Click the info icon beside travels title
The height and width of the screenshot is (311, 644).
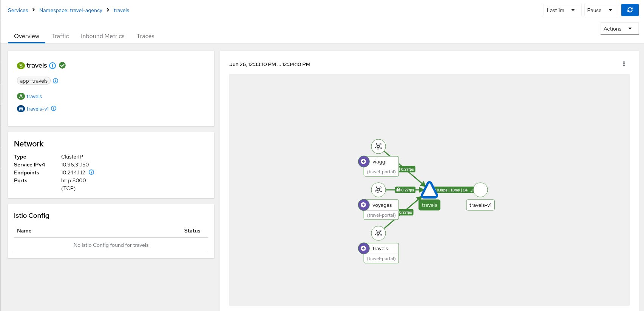coord(53,66)
